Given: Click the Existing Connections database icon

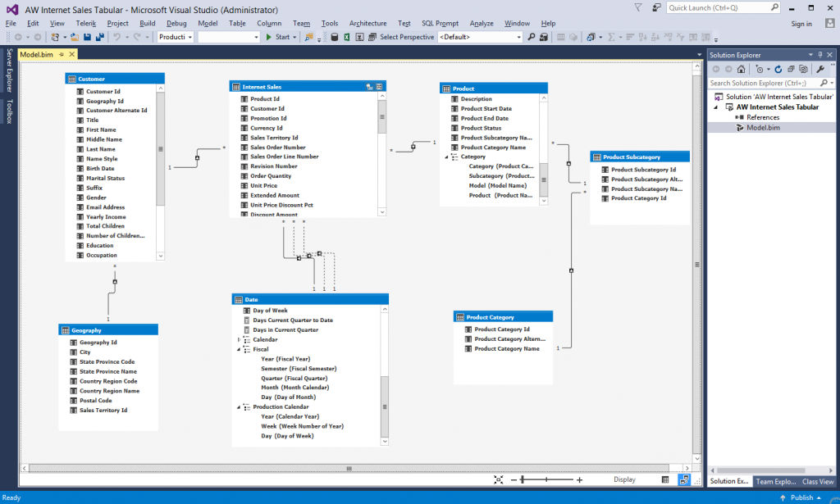Looking at the screenshot, I should [x=335, y=37].
